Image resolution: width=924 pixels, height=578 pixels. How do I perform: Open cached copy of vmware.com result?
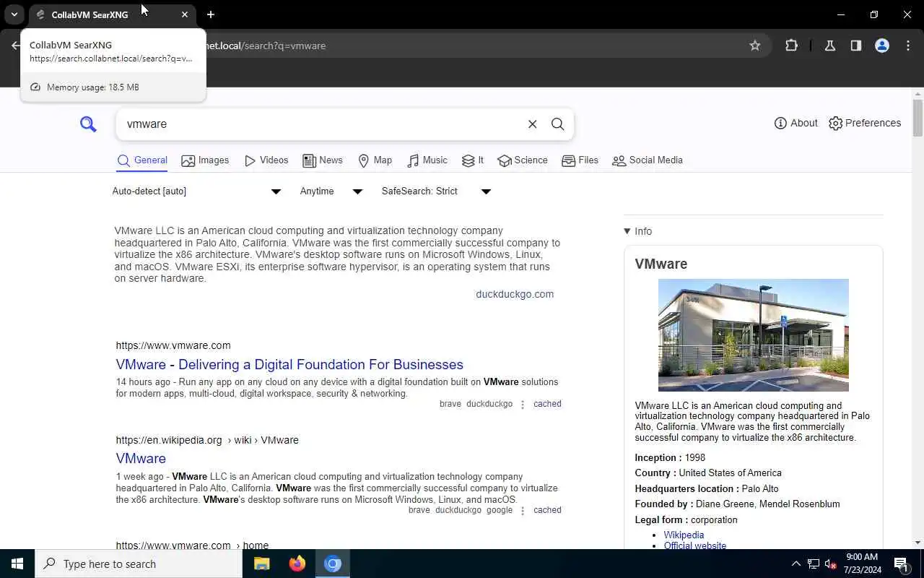tap(547, 404)
